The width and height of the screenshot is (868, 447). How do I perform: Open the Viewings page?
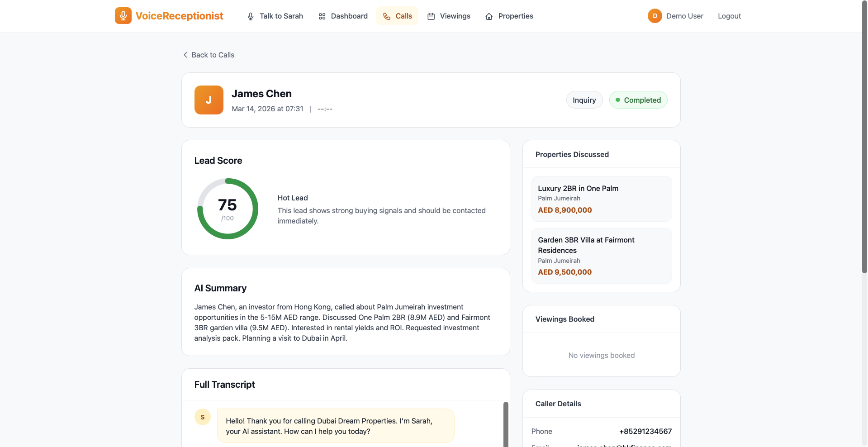(455, 16)
